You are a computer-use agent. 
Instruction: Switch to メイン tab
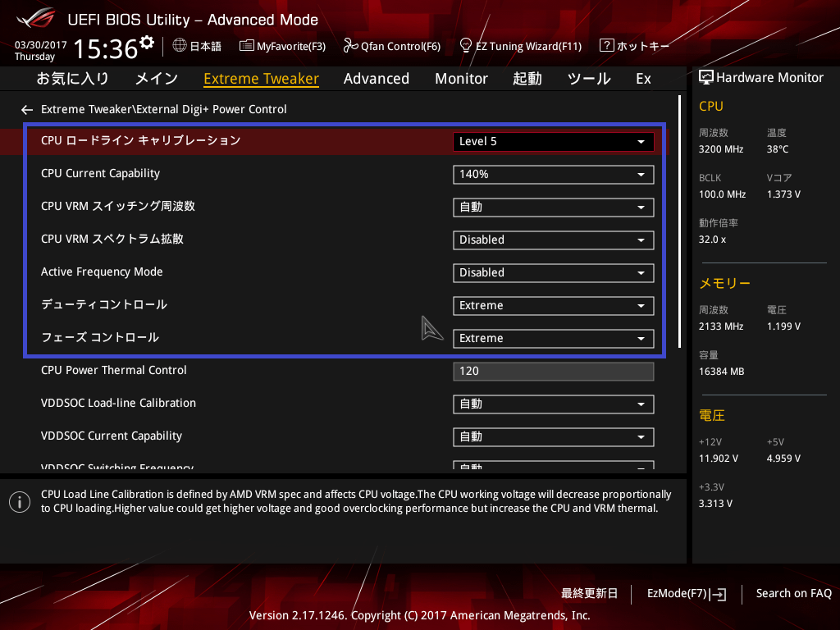point(157,79)
